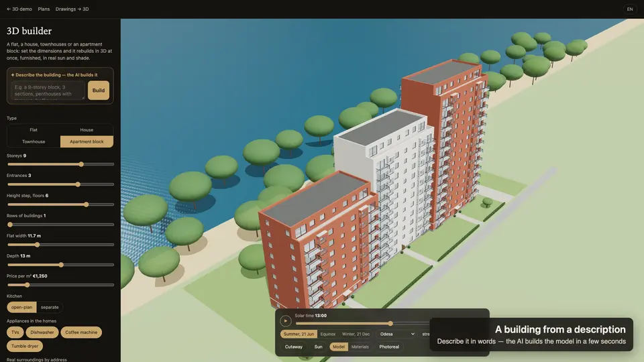Select Equinox season option
This screenshot has width=644, height=362.
coord(328,334)
